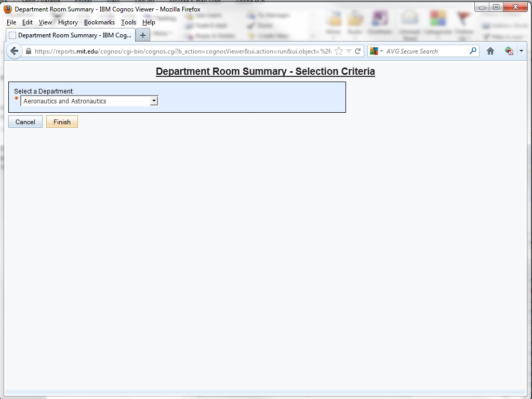
Task: Open a new tab with the plus button
Action: pyautogui.click(x=143, y=35)
